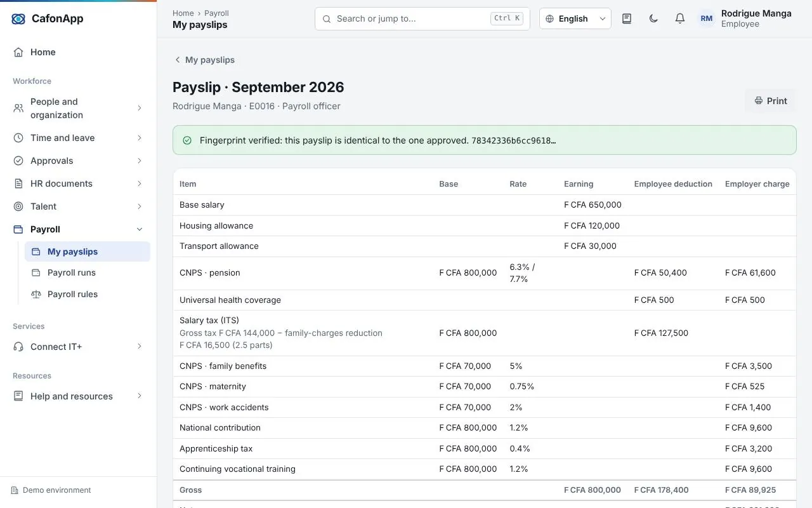The image size is (812, 508).
Task: Click the People and organization icon
Action: (x=18, y=108)
